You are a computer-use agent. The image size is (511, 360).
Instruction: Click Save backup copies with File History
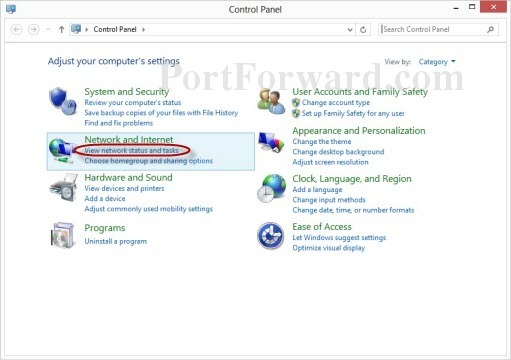coord(161,113)
